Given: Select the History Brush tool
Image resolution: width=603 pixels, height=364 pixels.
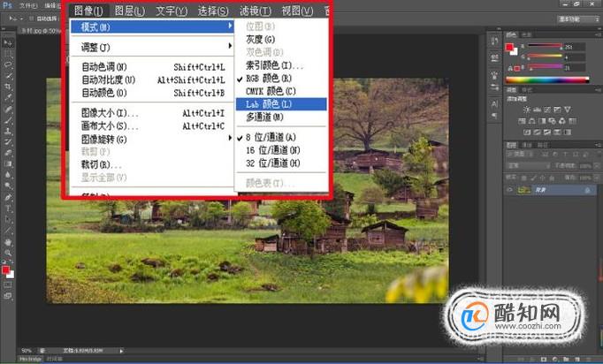Looking at the screenshot, I should (8, 142).
